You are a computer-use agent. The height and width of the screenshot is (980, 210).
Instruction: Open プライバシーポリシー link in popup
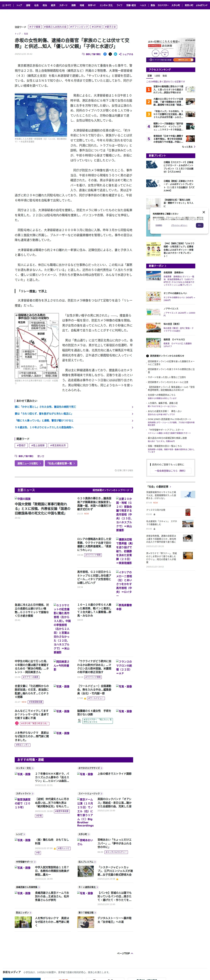(x=179, y=225)
